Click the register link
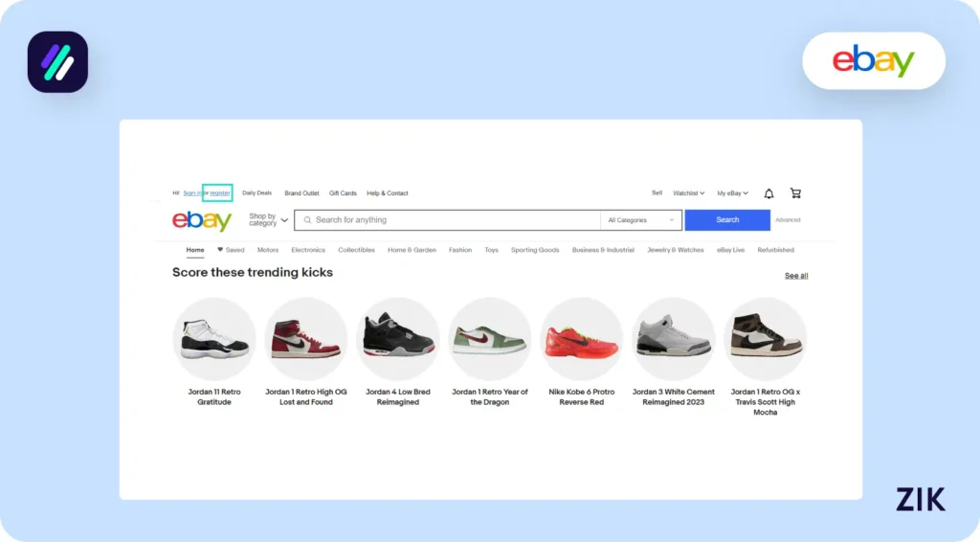The width and height of the screenshot is (980, 542). [x=220, y=193]
